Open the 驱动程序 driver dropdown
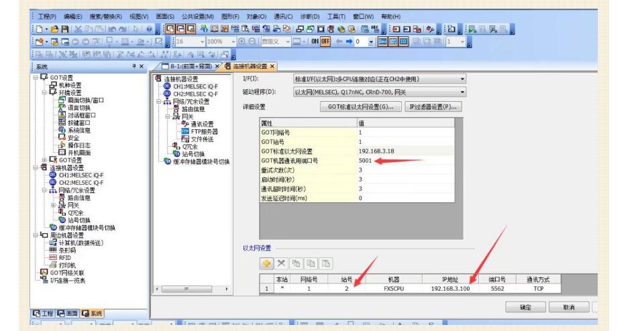644x331 pixels. click(462, 92)
